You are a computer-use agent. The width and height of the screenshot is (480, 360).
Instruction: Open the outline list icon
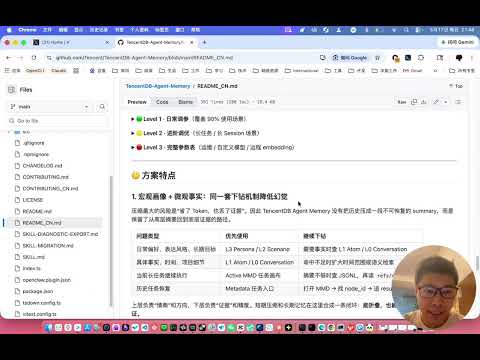(x=458, y=102)
